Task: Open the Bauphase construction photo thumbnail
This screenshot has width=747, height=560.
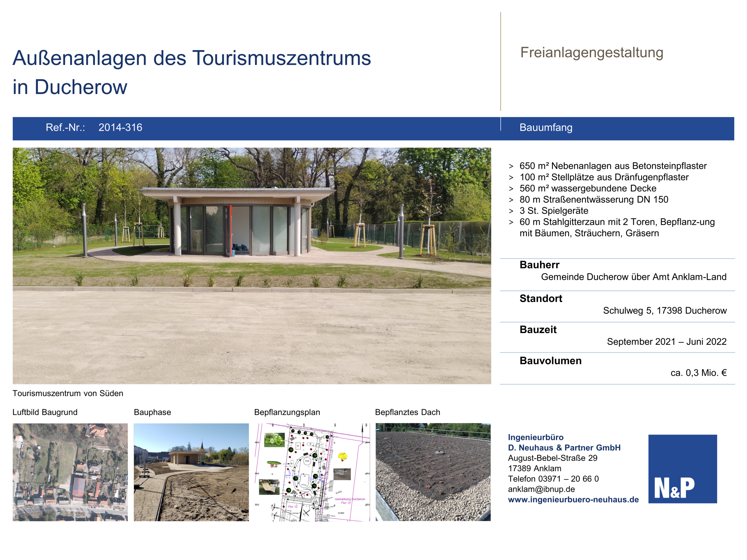Action: 191,472
